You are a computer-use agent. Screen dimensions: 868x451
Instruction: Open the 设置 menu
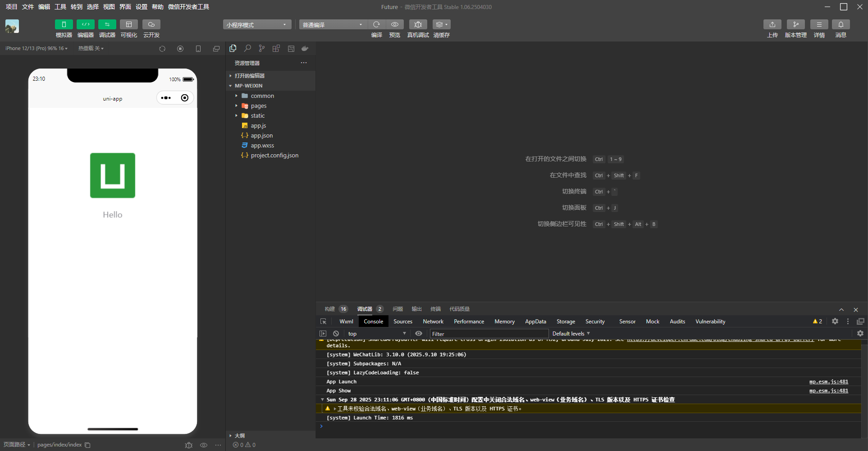142,7
